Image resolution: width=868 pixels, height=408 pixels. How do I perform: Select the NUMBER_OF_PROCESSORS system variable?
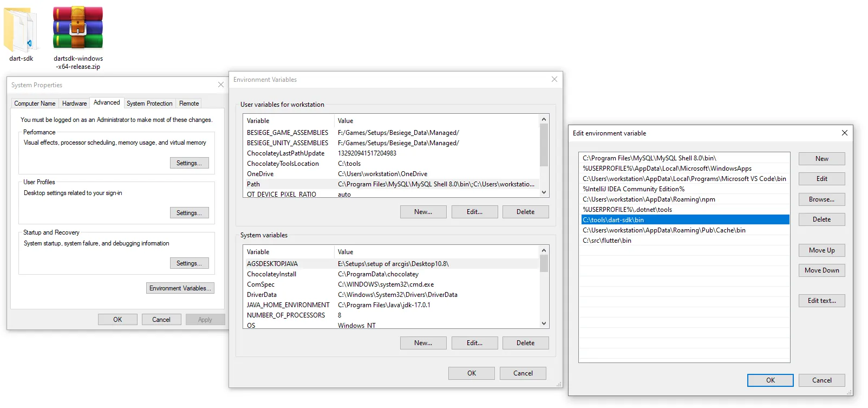[391, 315]
